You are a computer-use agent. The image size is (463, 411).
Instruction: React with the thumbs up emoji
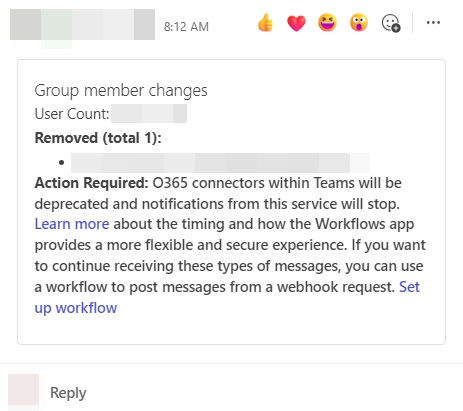265,23
